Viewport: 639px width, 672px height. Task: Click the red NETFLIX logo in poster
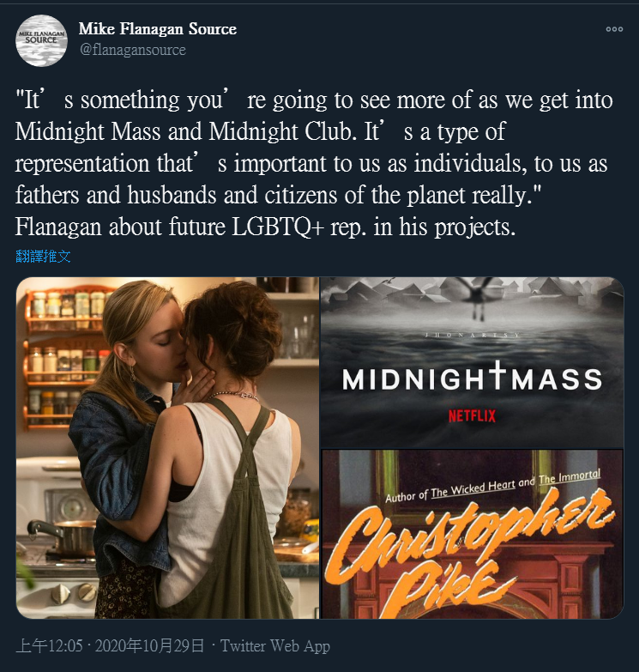pos(472,415)
